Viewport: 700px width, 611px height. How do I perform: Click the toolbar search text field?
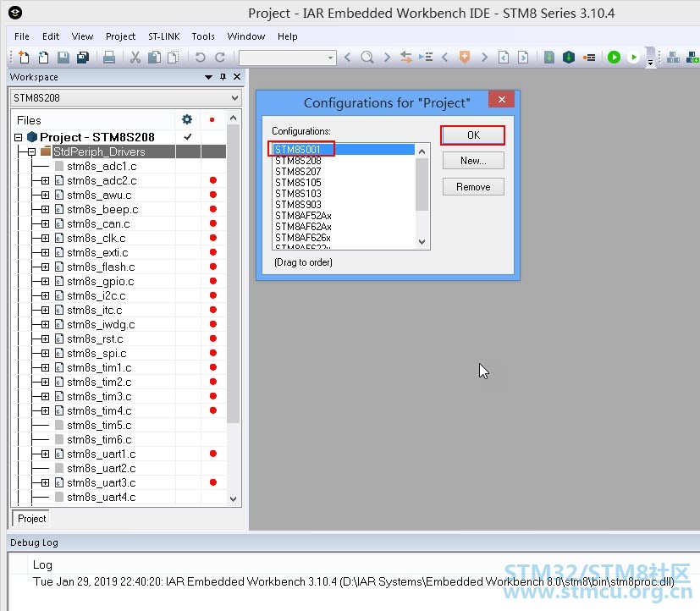[x=283, y=58]
